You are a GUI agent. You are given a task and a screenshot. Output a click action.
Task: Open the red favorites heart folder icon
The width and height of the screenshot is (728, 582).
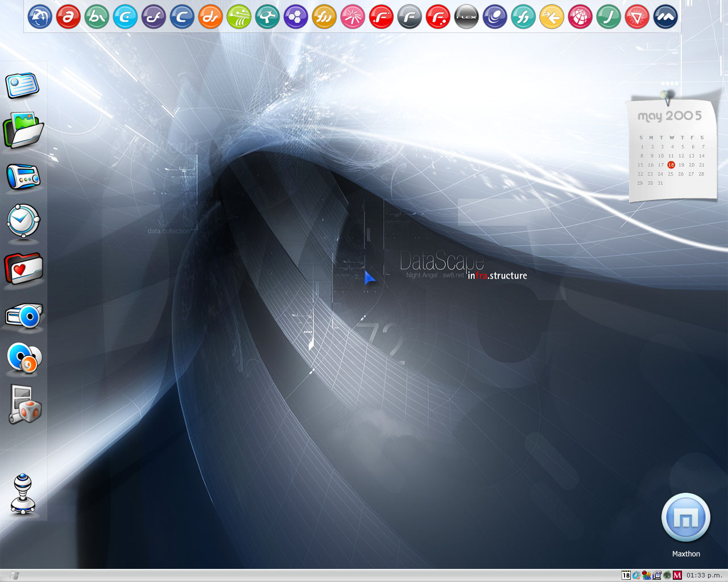point(23,268)
